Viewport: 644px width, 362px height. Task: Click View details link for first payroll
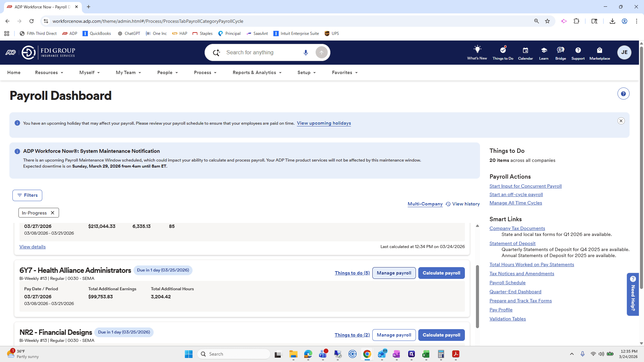coord(33,247)
